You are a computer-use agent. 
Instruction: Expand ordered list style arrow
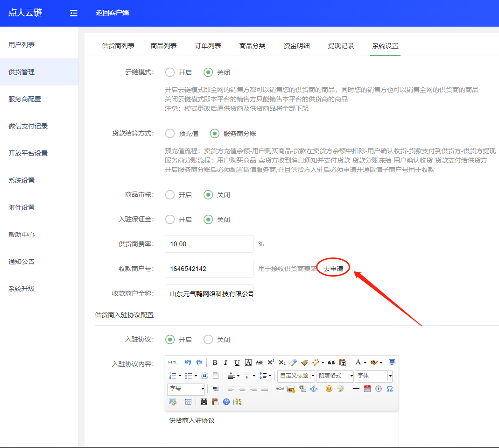point(180,376)
